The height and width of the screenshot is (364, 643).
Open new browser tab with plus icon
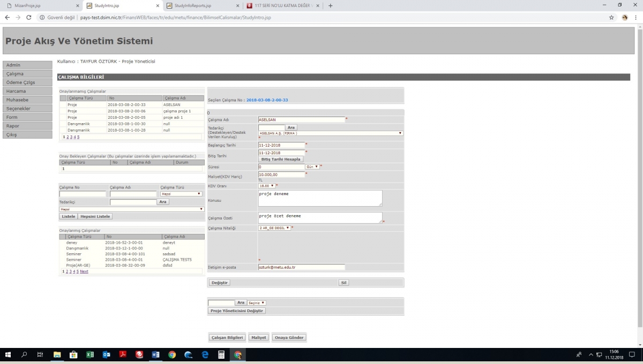(330, 6)
